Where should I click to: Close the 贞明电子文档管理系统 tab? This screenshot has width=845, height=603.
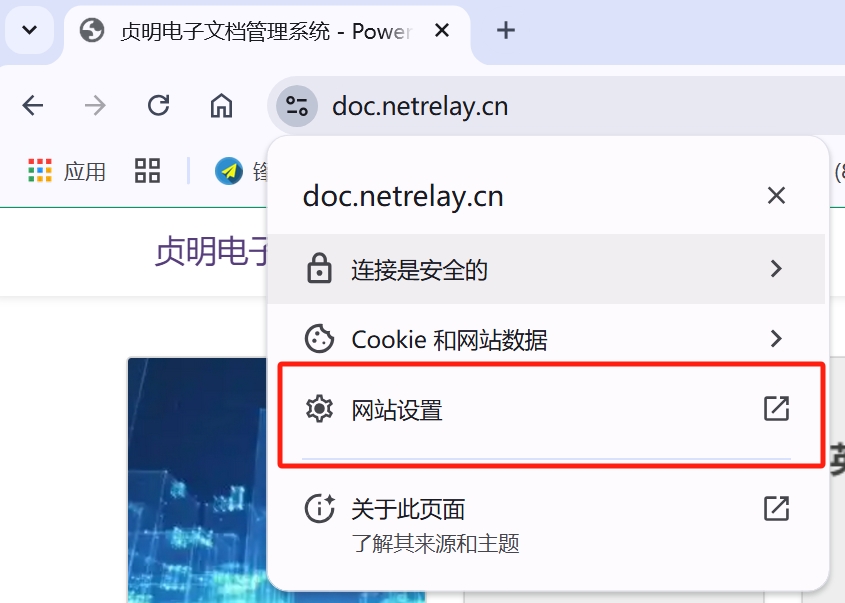pos(442,30)
